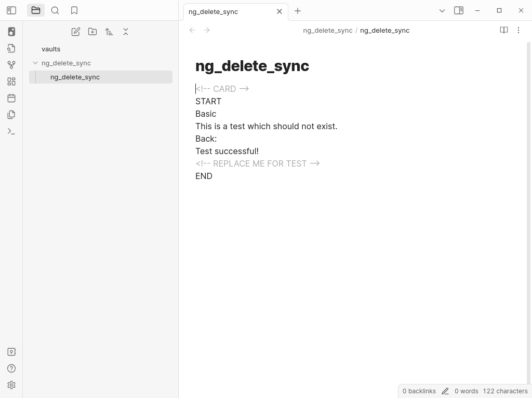Open today's daily note calendar icon
The height and width of the screenshot is (398, 532).
point(11,98)
